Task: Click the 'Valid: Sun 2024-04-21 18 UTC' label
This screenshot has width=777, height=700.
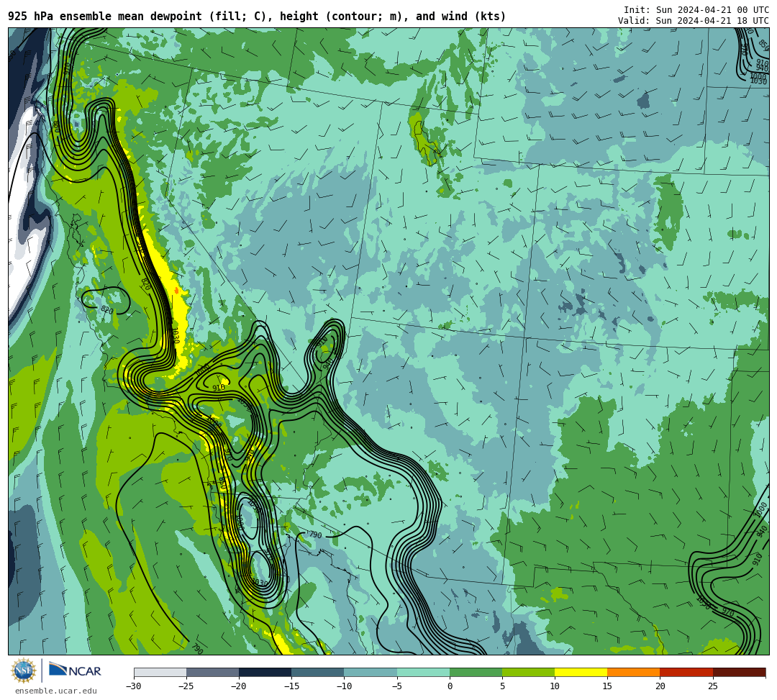Action: pyautogui.click(x=694, y=21)
